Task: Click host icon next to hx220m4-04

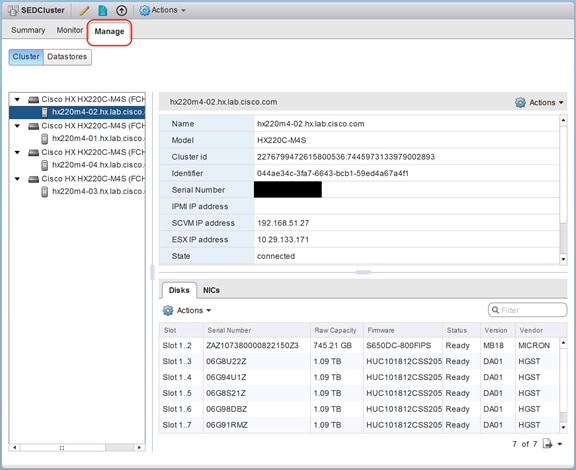Action: 44,165
